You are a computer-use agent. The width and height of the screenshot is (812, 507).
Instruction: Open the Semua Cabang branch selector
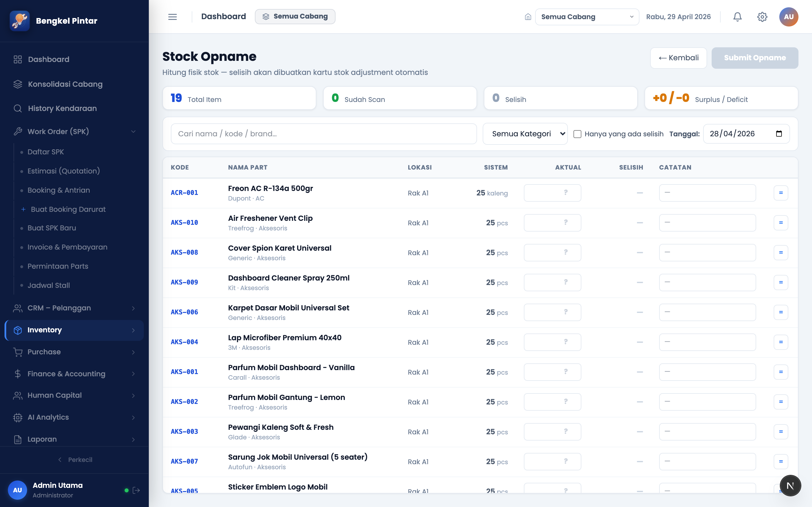[587, 17]
